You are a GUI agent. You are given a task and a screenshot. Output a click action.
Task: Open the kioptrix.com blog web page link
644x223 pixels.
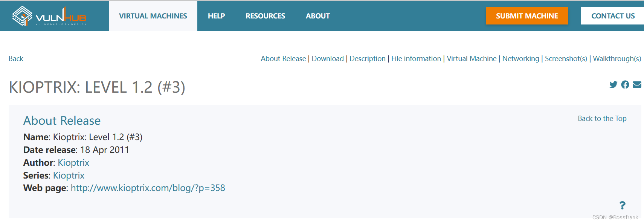tap(148, 188)
